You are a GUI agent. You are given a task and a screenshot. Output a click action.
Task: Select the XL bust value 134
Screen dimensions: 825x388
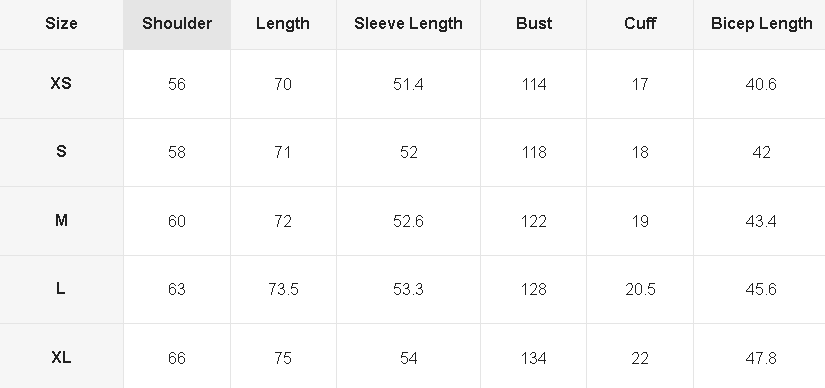coord(534,358)
